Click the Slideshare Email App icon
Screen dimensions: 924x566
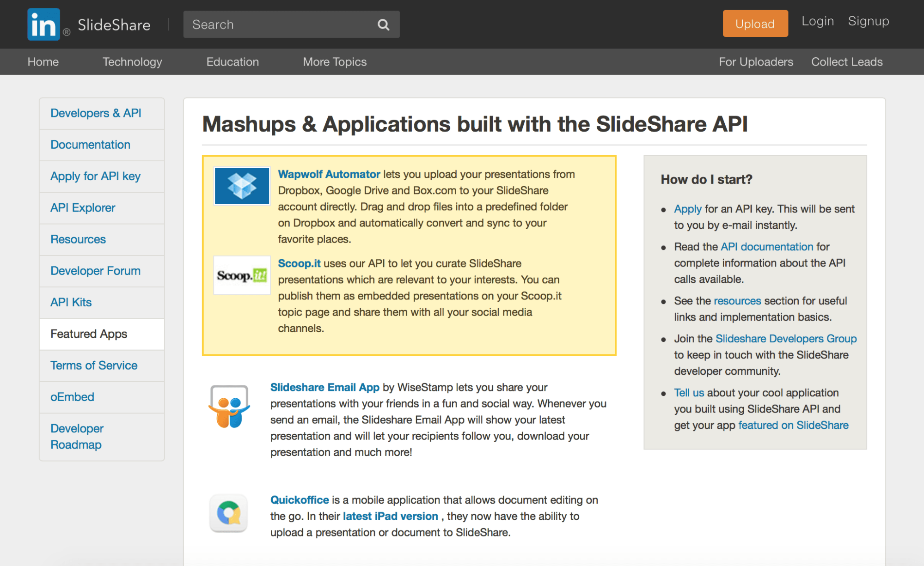click(x=230, y=407)
